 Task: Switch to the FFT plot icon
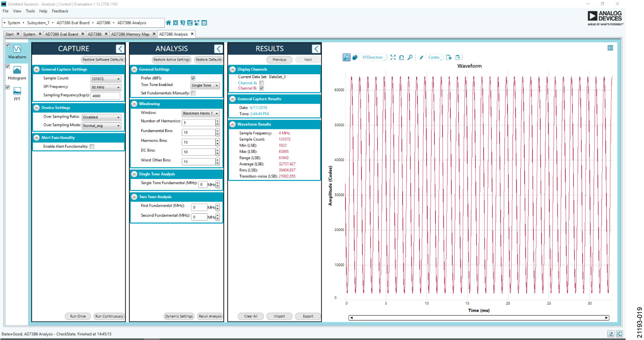(x=17, y=91)
